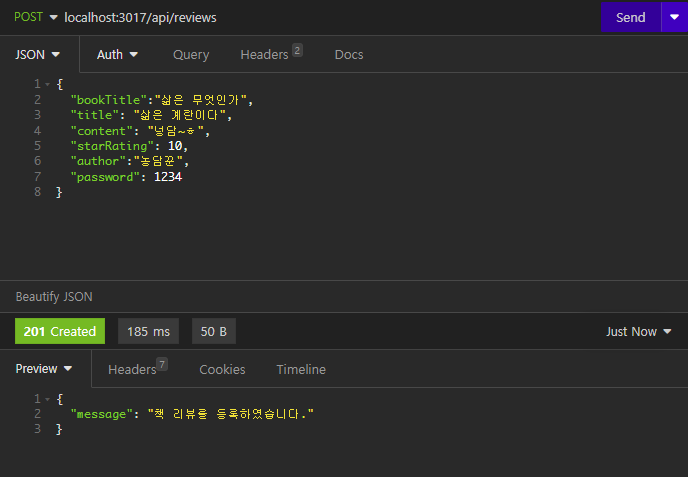Collapse the request JSON fold arrow
Image resolution: width=688 pixels, height=477 pixels.
click(47, 84)
